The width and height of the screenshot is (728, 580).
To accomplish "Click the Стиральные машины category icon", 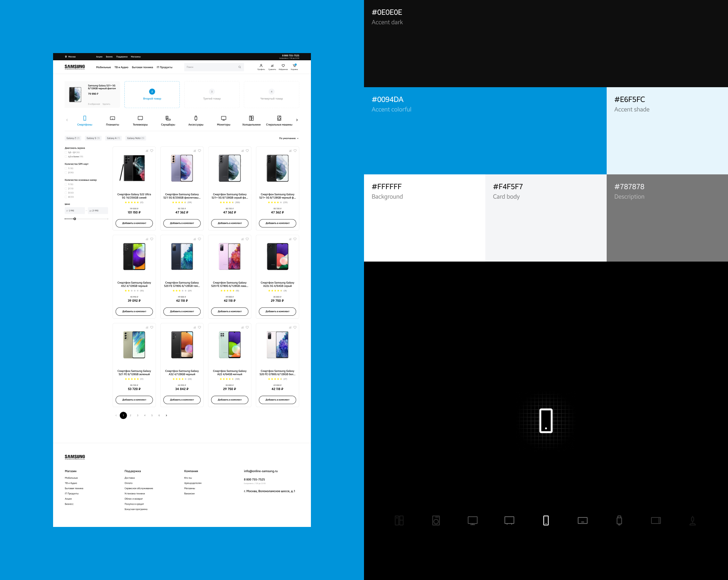I will pos(279,119).
